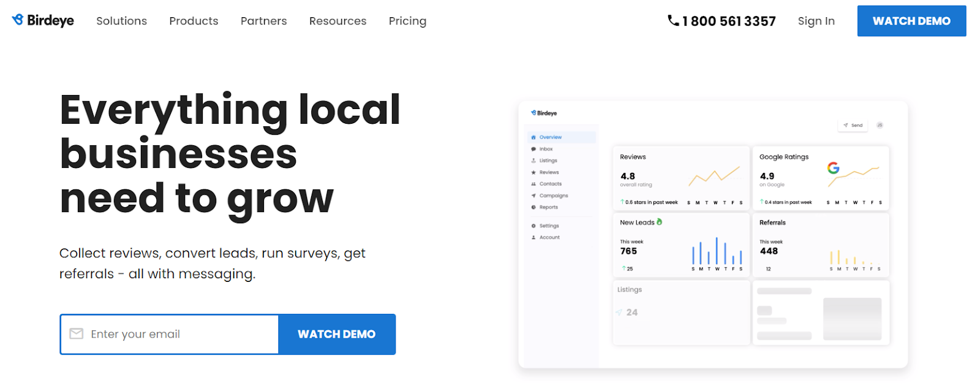Viewport: 980px width, 391px height.
Task: Click the Contacts people icon in dashboard sidebar
Action: click(533, 184)
